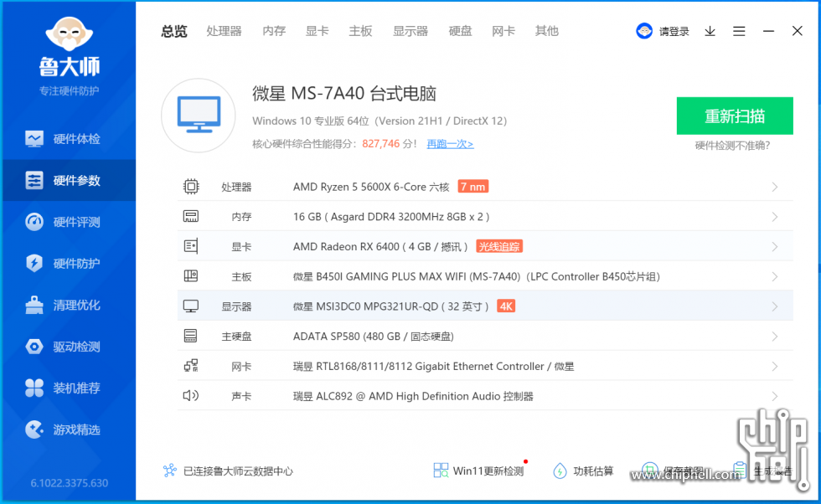Click the 声卡 row speaker icon
The image size is (821, 504).
[x=191, y=396]
